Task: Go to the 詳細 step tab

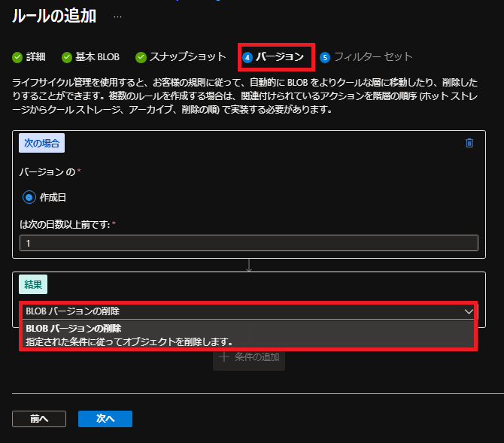Action: [29, 57]
